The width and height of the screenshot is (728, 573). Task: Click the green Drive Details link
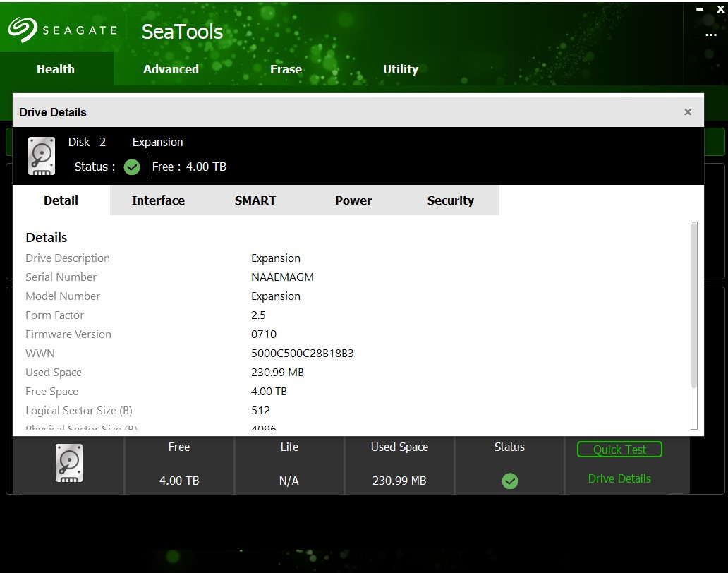[x=619, y=478]
